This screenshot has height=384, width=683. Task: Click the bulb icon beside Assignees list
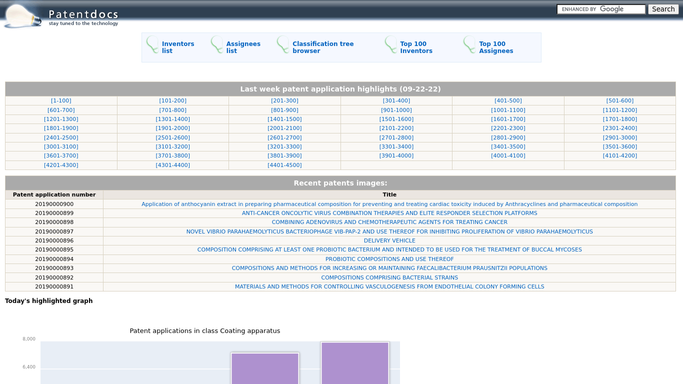[217, 44]
